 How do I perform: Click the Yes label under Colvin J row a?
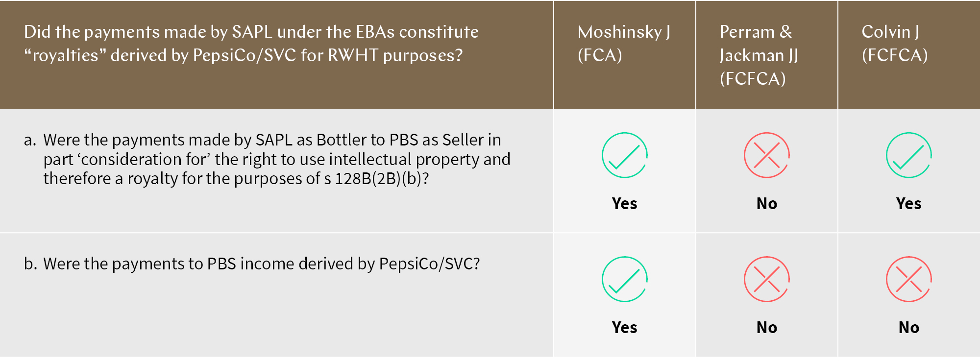tap(909, 203)
